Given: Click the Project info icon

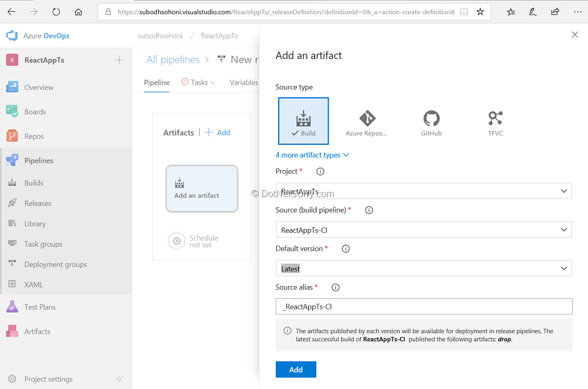Looking at the screenshot, I should tap(320, 172).
